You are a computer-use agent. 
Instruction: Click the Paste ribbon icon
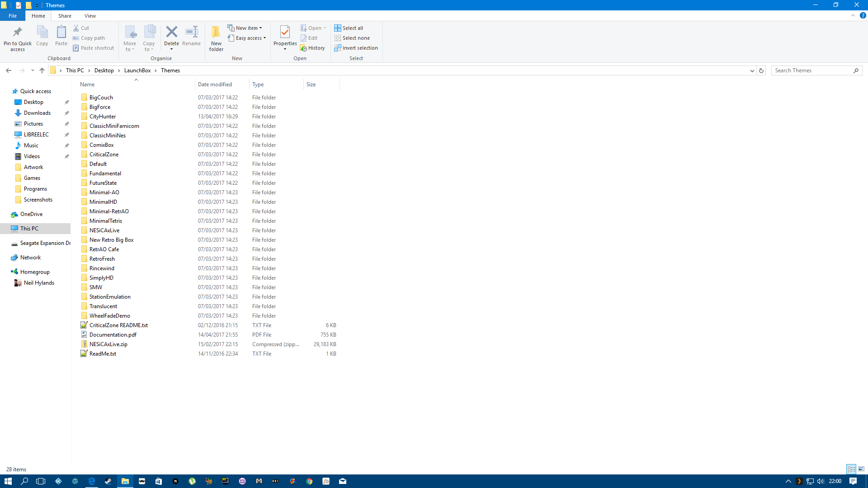click(x=61, y=32)
